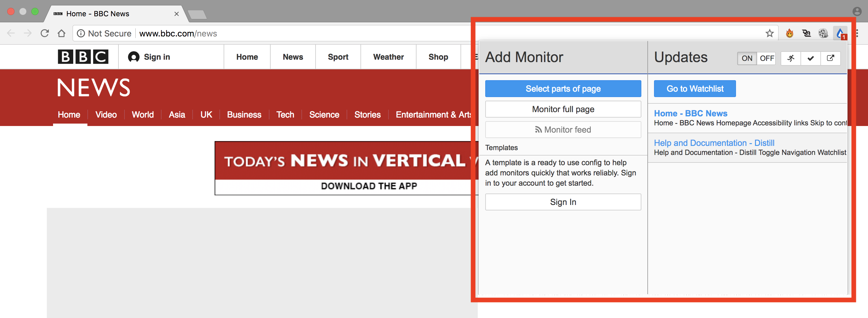Screen dimensions: 868x318
Task: Select the World news section
Action: [x=143, y=115]
